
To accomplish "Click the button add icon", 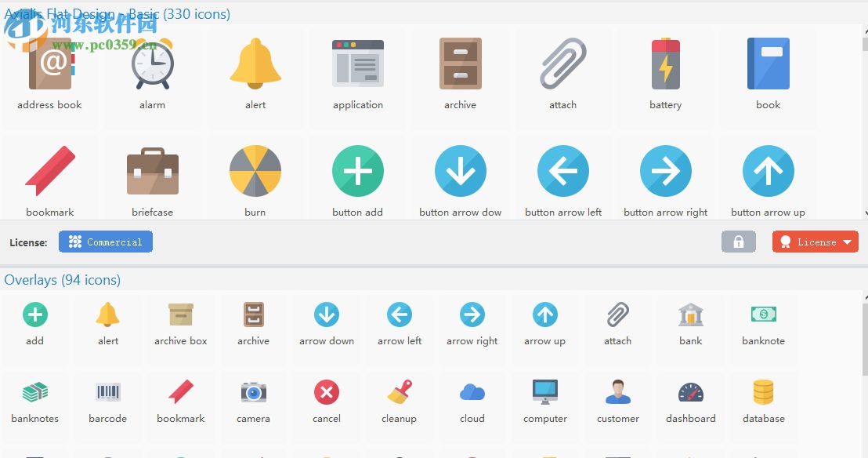I will pyautogui.click(x=357, y=171).
